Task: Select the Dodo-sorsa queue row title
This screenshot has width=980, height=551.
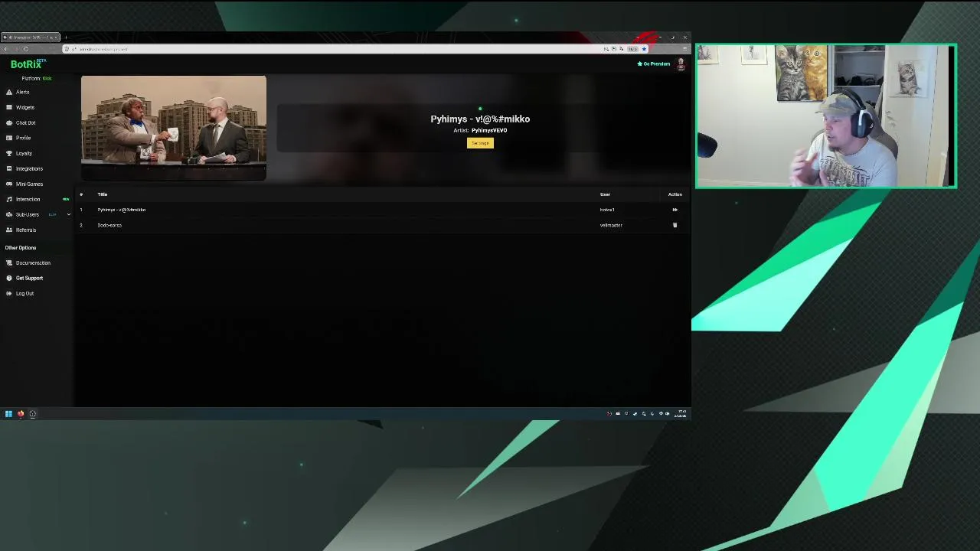Action: click(x=109, y=225)
